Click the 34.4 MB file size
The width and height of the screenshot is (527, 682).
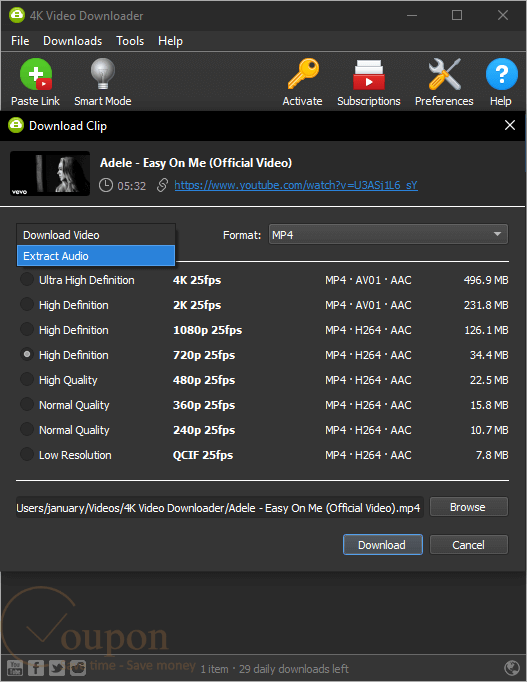tap(489, 355)
